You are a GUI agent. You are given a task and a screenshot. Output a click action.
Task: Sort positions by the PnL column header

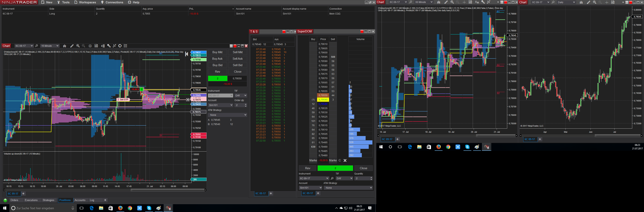click(x=211, y=9)
